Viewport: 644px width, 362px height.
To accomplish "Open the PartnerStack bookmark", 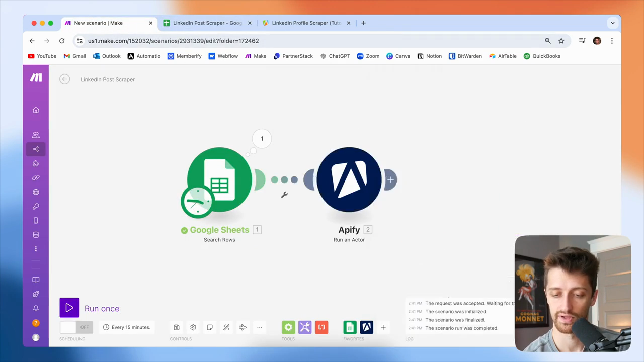I will point(293,56).
